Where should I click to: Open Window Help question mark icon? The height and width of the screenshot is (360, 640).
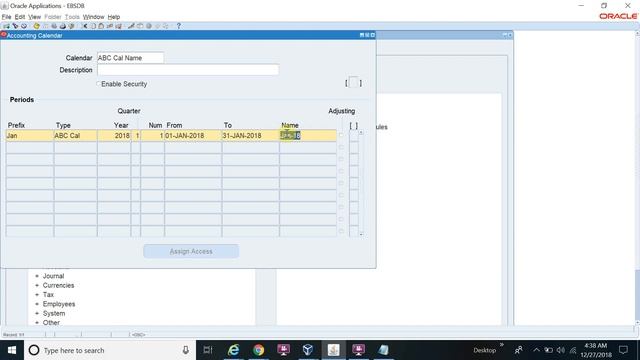click(x=178, y=26)
